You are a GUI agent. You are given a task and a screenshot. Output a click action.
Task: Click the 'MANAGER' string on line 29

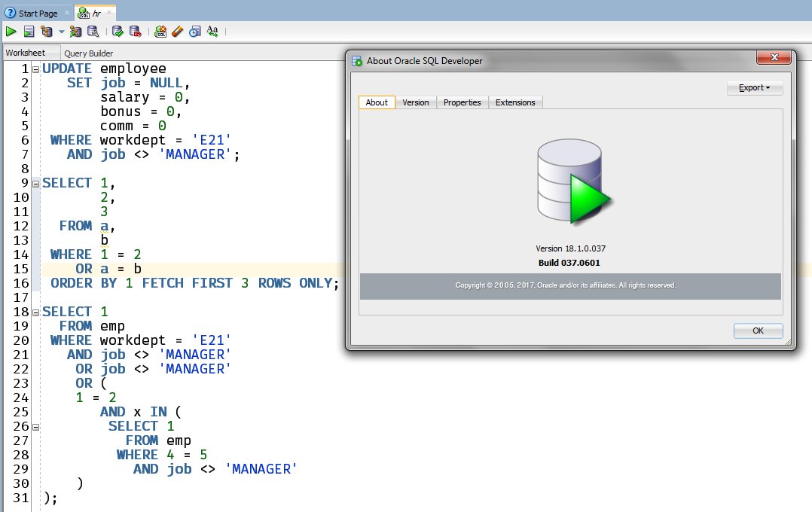(x=261, y=469)
